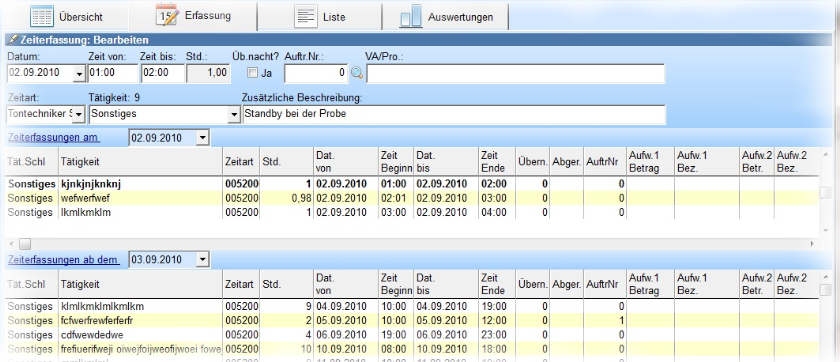840x362 pixels.
Task: Click the Erfassung calendar pencil icon
Action: [x=167, y=15]
